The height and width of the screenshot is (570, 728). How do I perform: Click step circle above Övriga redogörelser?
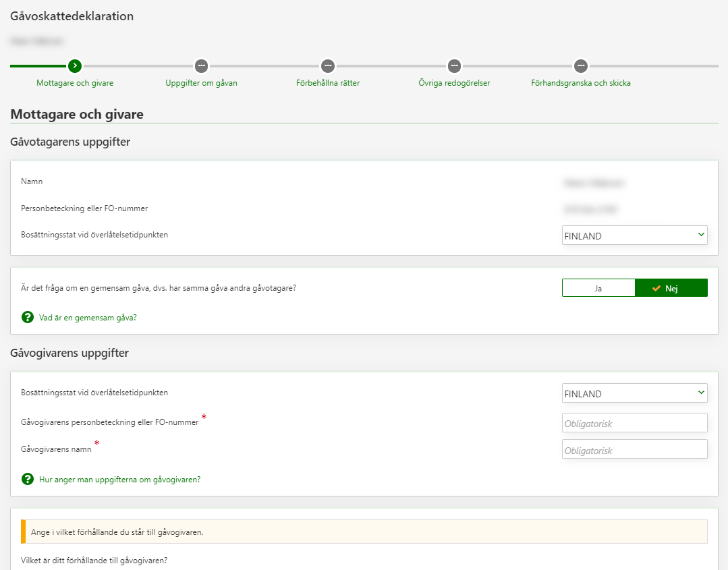click(x=454, y=66)
